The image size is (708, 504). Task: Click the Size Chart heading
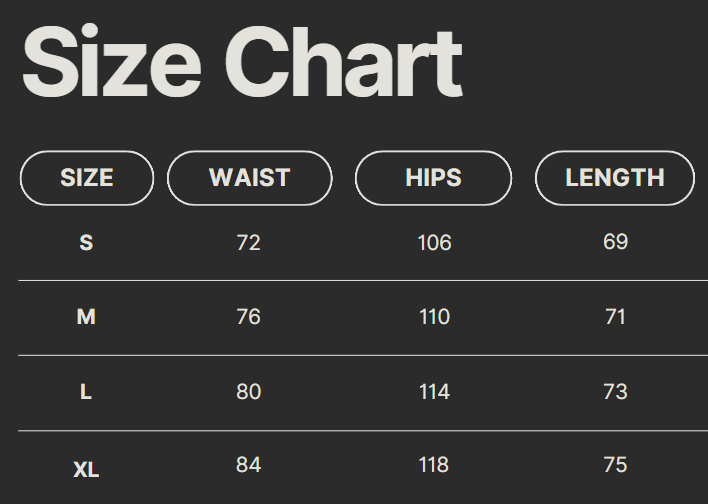point(241,62)
